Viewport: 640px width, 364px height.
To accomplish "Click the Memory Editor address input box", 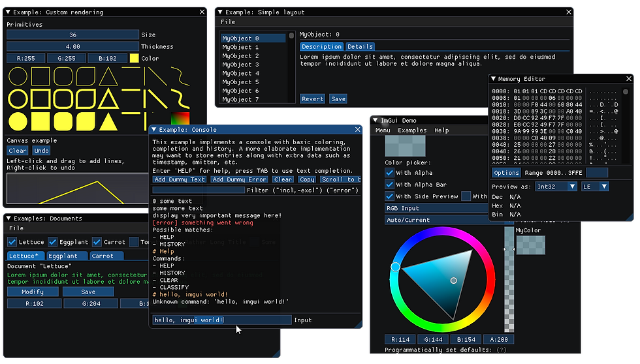I will (x=597, y=173).
